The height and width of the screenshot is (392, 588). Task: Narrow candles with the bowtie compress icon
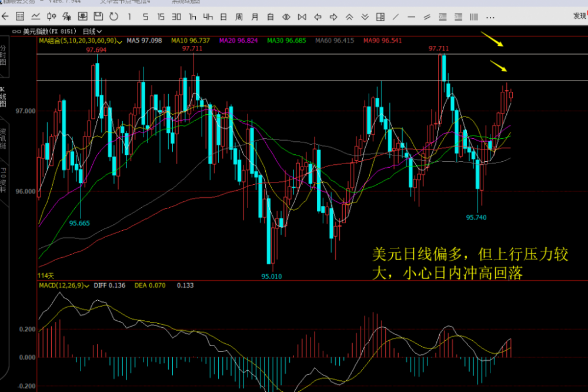pyautogui.click(x=302, y=17)
